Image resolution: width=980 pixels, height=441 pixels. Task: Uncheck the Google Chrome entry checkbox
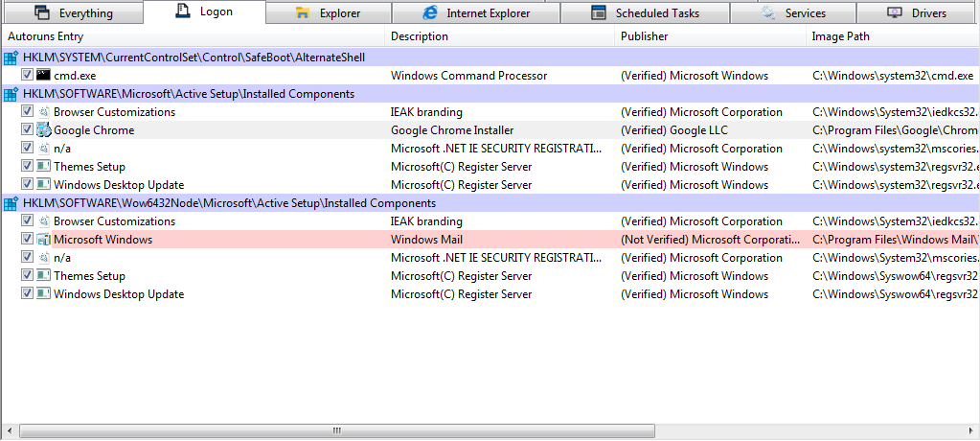tap(27, 129)
